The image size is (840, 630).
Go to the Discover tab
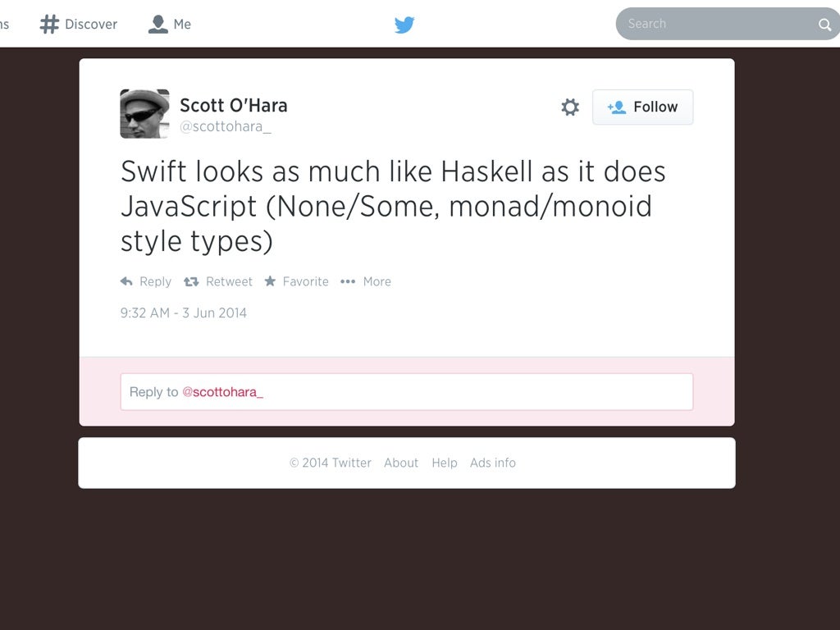click(x=79, y=24)
